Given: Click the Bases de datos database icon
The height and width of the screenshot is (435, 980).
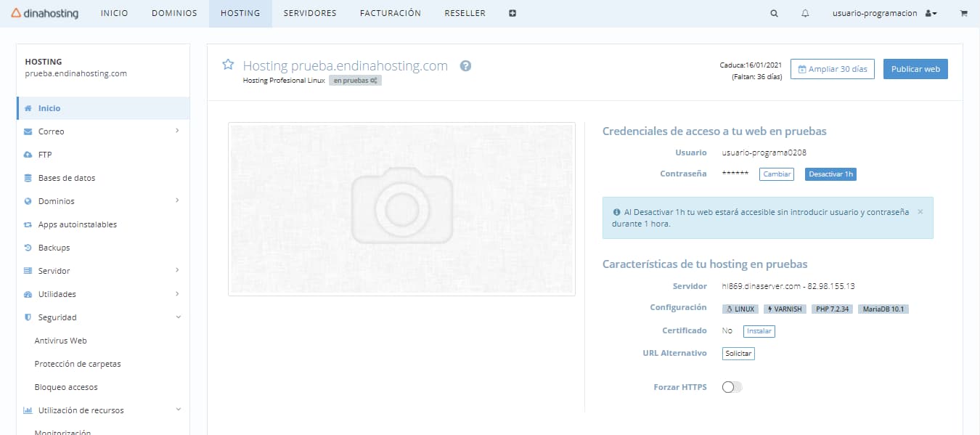Looking at the screenshot, I should 28,178.
